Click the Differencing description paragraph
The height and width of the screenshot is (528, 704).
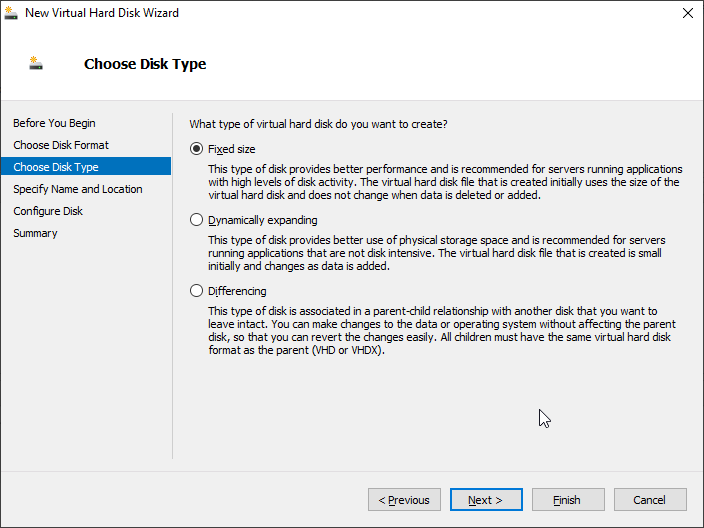point(441,331)
